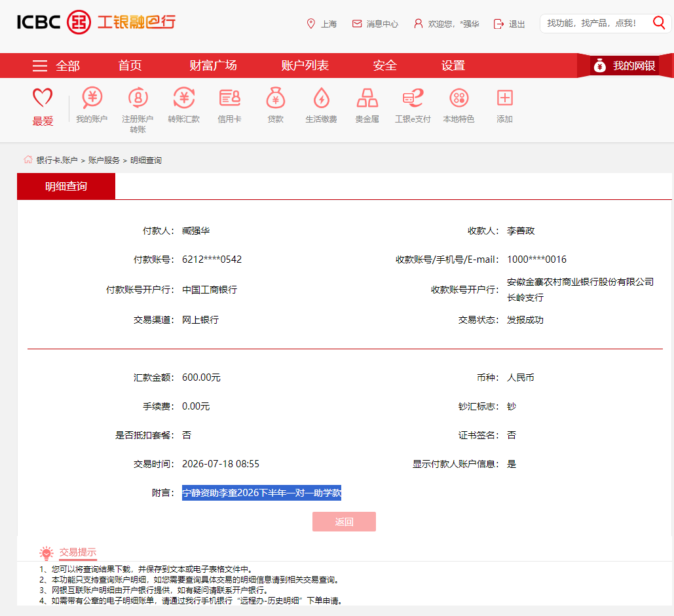This screenshot has width=674, height=616.
Task: Click the 退出 logout icon
Action: coord(498,24)
